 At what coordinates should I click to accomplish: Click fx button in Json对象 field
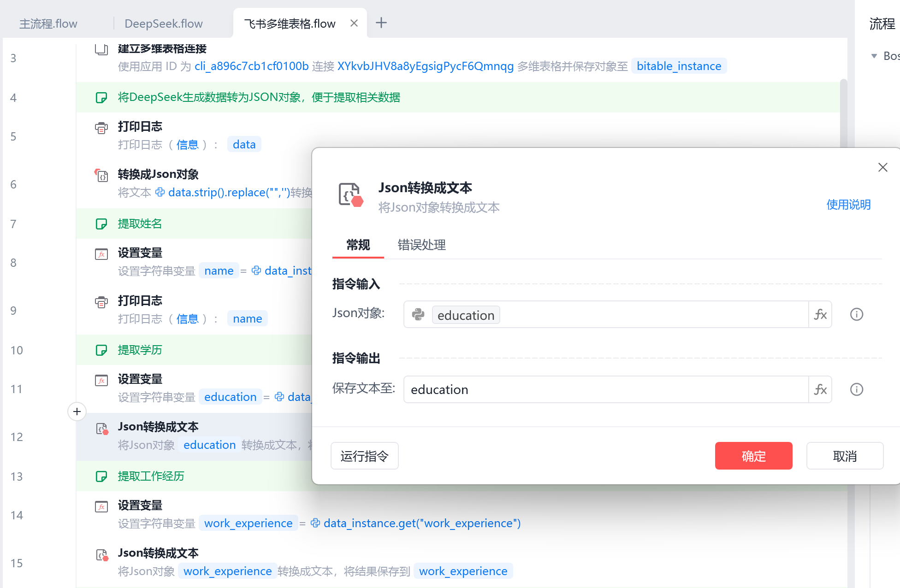pos(820,315)
